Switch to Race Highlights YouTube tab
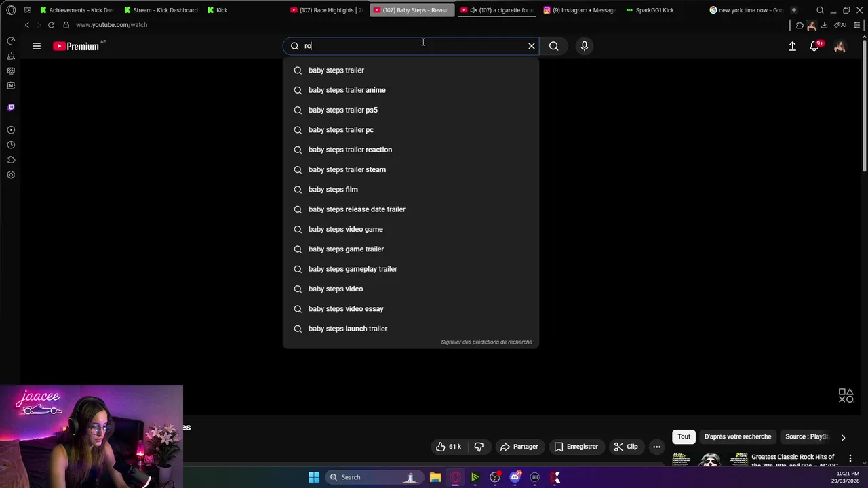This screenshot has width=868, height=488. click(326, 10)
